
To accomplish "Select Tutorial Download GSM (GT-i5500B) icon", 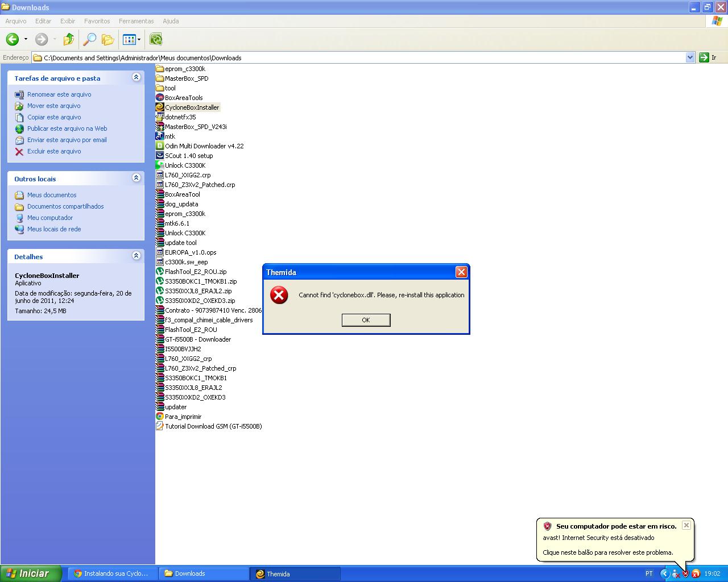I will tap(160, 426).
